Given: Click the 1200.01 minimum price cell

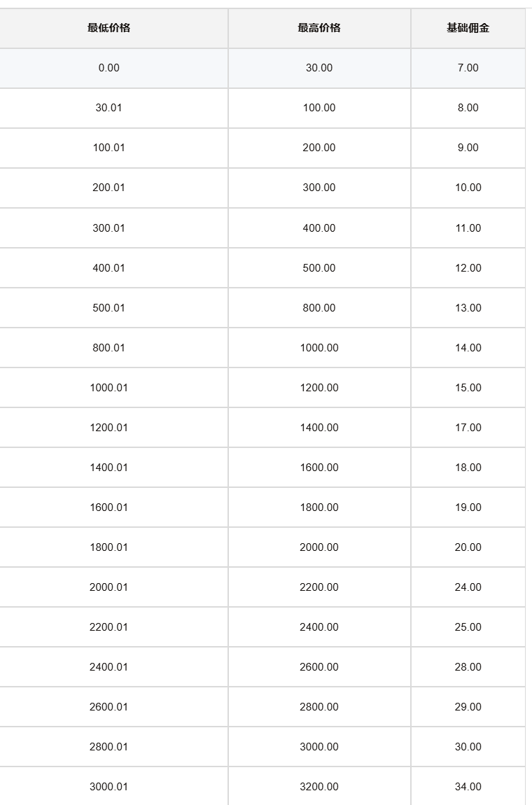Looking at the screenshot, I should pos(108,428).
